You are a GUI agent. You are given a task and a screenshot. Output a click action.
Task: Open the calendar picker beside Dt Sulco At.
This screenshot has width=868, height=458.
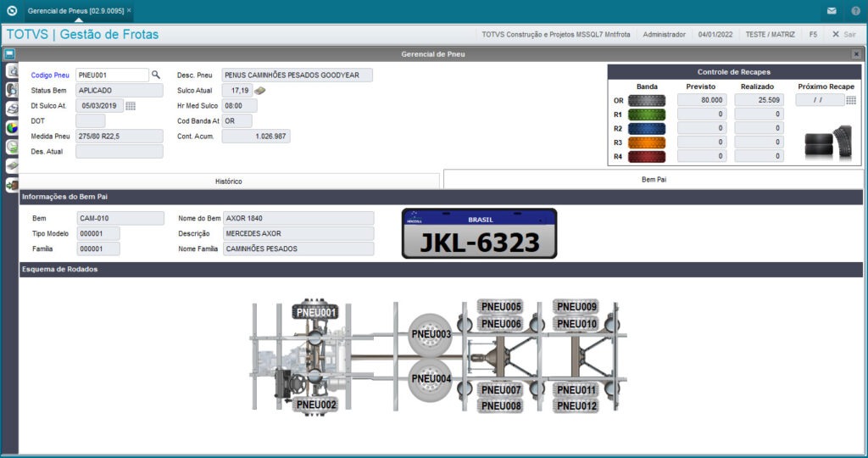pos(131,106)
